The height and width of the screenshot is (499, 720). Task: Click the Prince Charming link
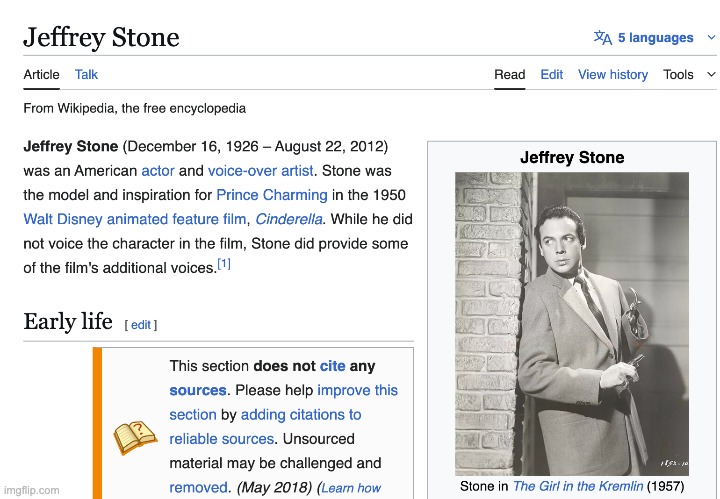pos(271,195)
